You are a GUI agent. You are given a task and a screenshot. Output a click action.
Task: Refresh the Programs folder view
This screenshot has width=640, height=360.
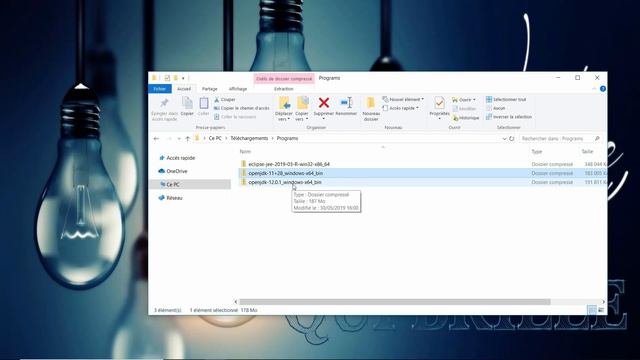(511, 139)
